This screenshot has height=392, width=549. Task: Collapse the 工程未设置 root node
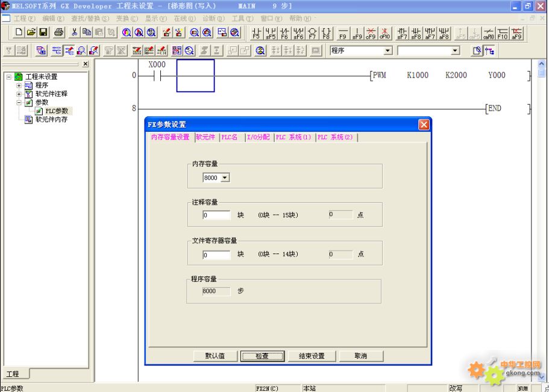(9, 76)
